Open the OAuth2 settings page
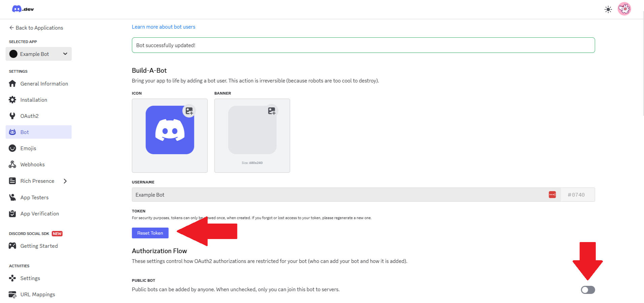 [29, 116]
